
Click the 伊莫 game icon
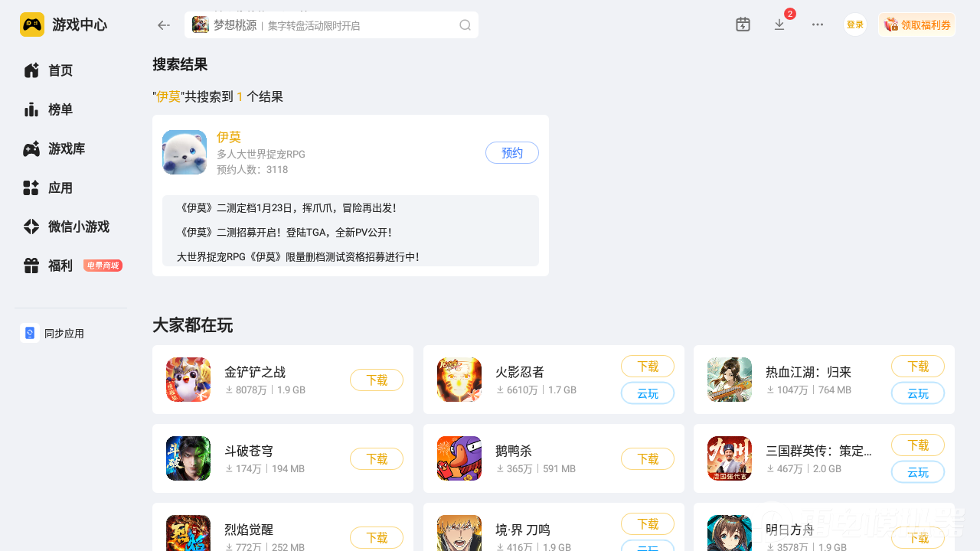185,152
